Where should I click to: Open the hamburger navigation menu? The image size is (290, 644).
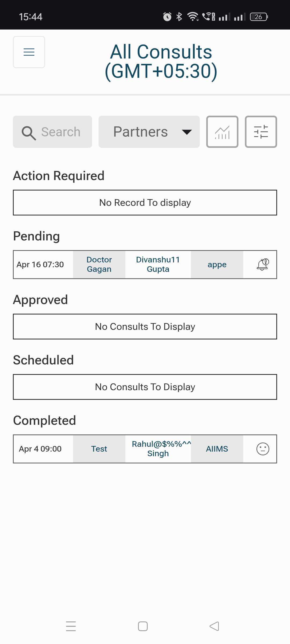coord(29,52)
